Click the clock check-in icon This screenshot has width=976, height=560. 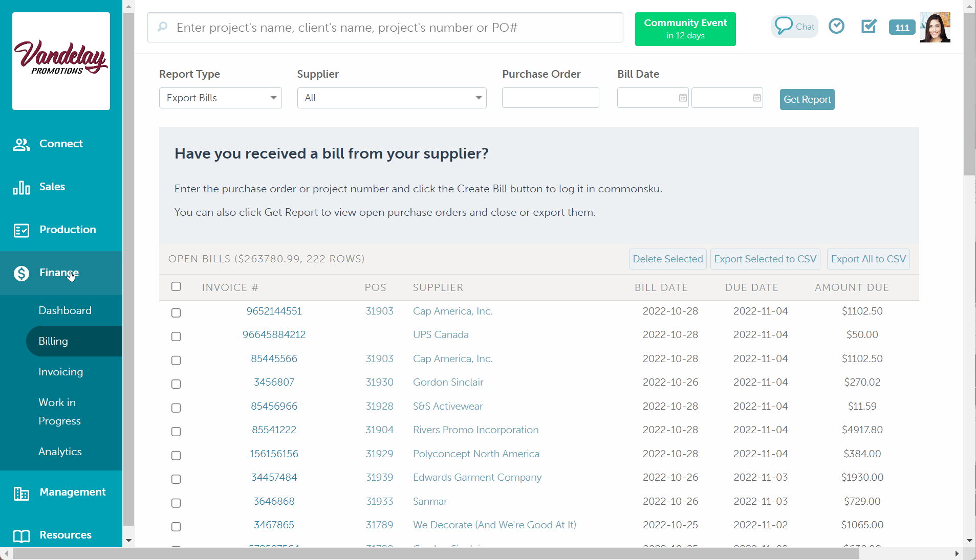836,26
